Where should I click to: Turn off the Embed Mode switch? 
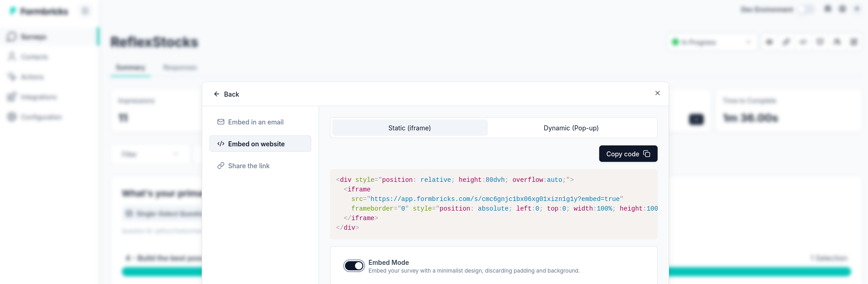[354, 266]
